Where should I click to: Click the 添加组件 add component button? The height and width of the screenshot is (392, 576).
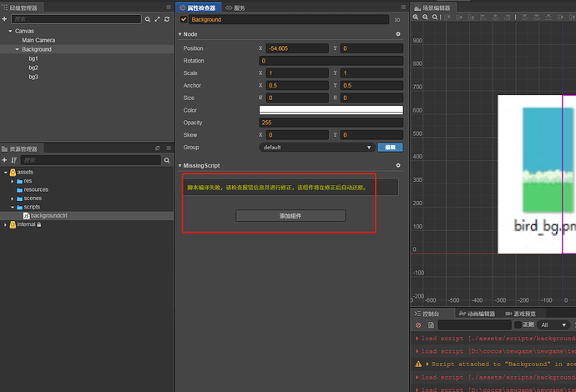click(x=291, y=215)
